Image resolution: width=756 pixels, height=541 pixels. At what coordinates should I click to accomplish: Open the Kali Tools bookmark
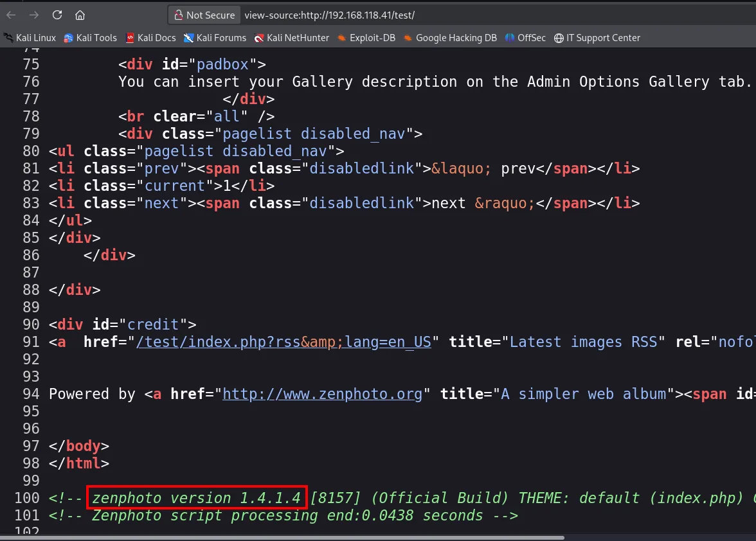tap(91, 37)
